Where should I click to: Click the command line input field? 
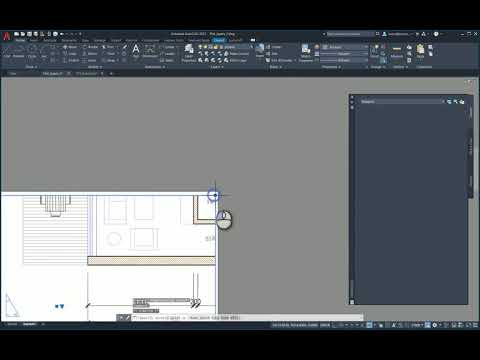click(247, 318)
